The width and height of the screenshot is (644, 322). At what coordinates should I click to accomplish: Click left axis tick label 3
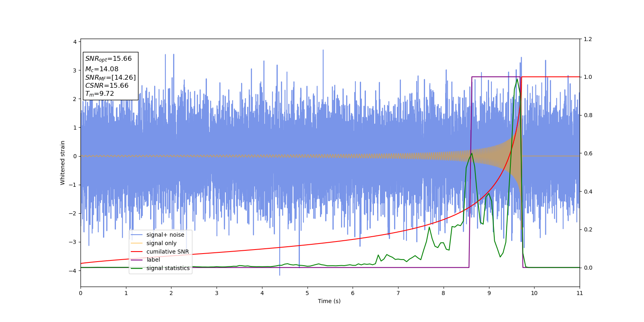click(74, 70)
